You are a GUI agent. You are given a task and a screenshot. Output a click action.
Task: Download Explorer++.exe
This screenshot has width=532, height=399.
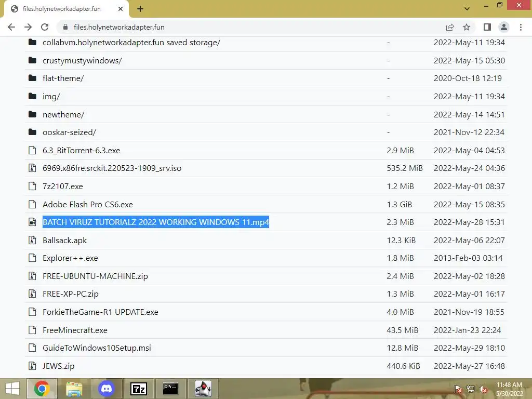70,258
